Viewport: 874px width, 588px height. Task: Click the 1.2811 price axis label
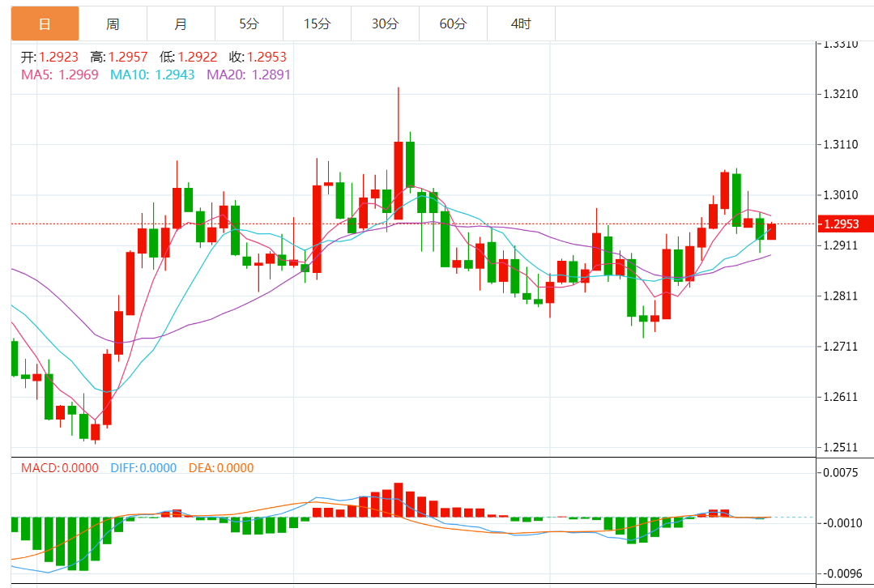841,296
